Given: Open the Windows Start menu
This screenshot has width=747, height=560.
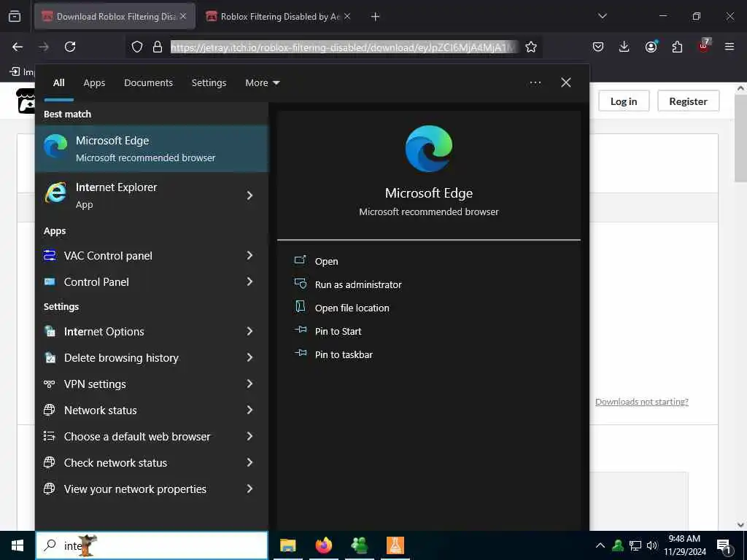Looking at the screenshot, I should coord(18,545).
